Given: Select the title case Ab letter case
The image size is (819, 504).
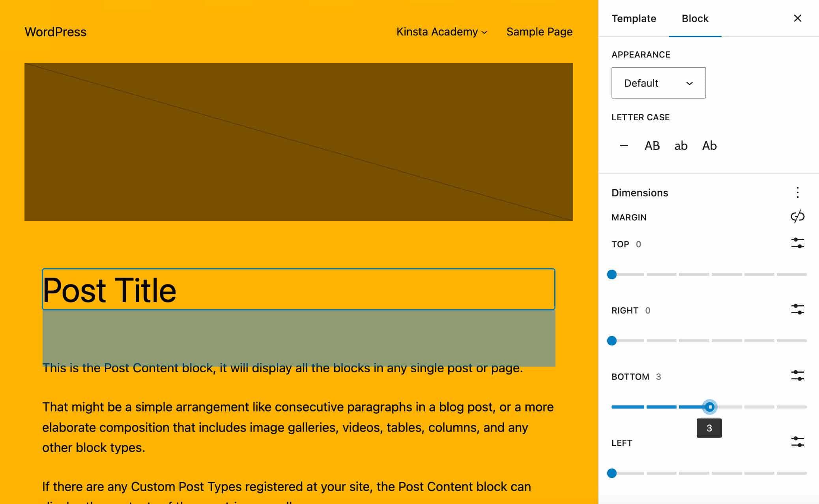Looking at the screenshot, I should click(x=709, y=146).
